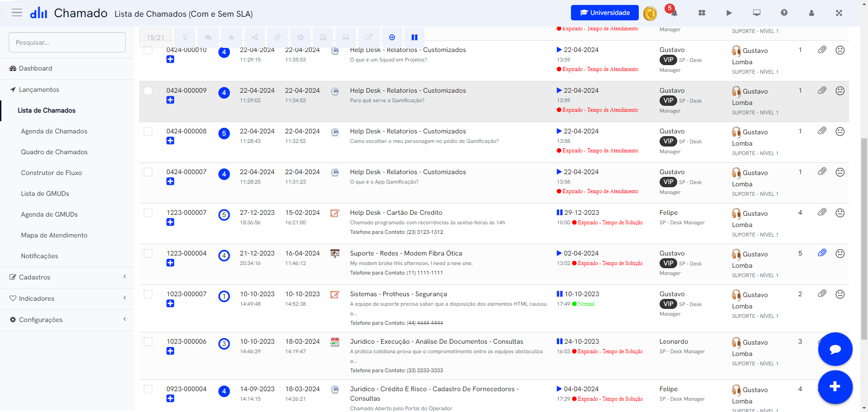Click edit note icon for ticket 1223-000007
This screenshot has width=868, height=412.
pos(335,213)
